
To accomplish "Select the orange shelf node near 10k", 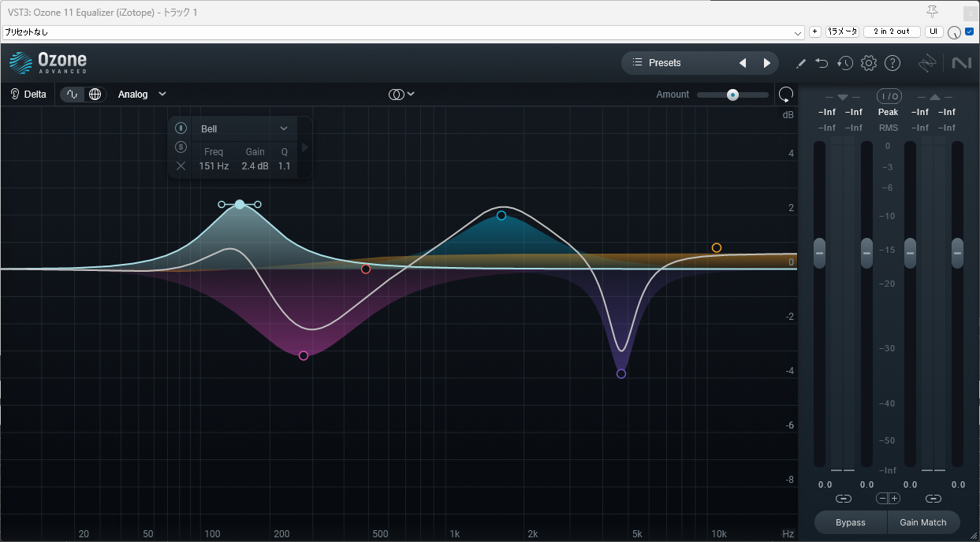I will pyautogui.click(x=717, y=248).
